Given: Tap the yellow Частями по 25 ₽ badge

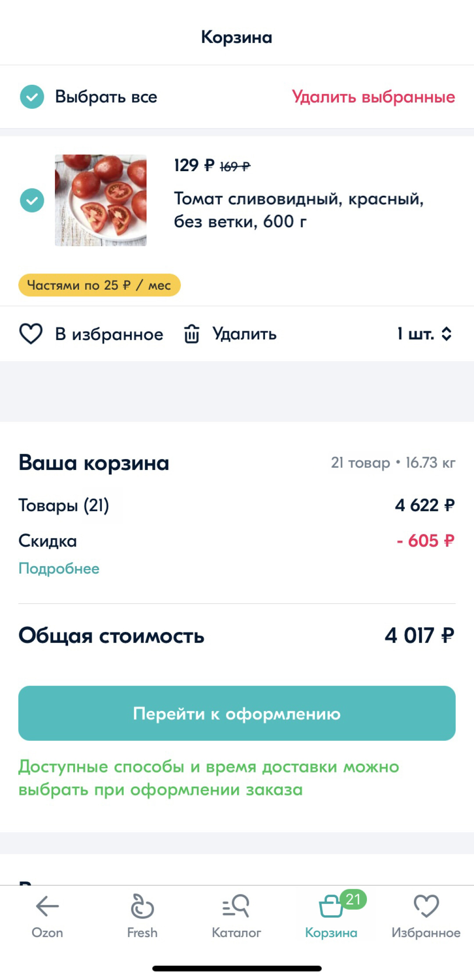Looking at the screenshot, I should pyautogui.click(x=99, y=285).
